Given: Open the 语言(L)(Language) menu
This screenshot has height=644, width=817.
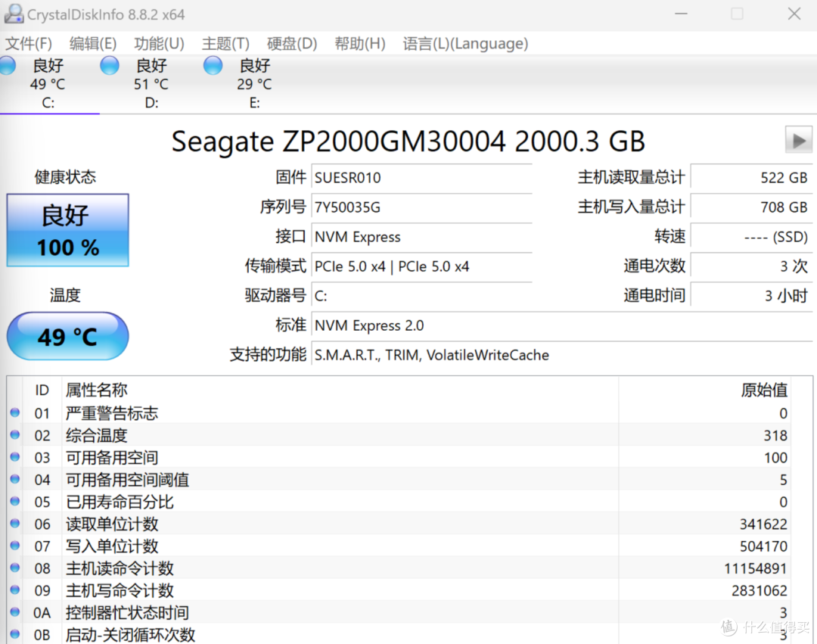Looking at the screenshot, I should click(x=465, y=43).
